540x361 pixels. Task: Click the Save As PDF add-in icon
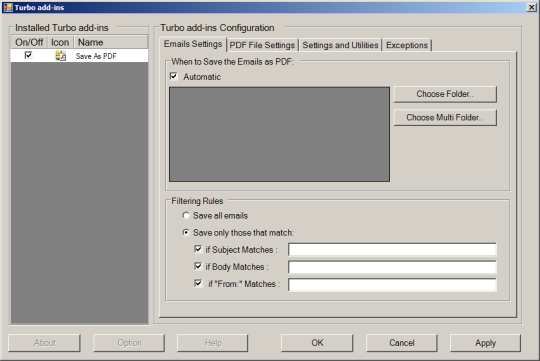click(61, 56)
